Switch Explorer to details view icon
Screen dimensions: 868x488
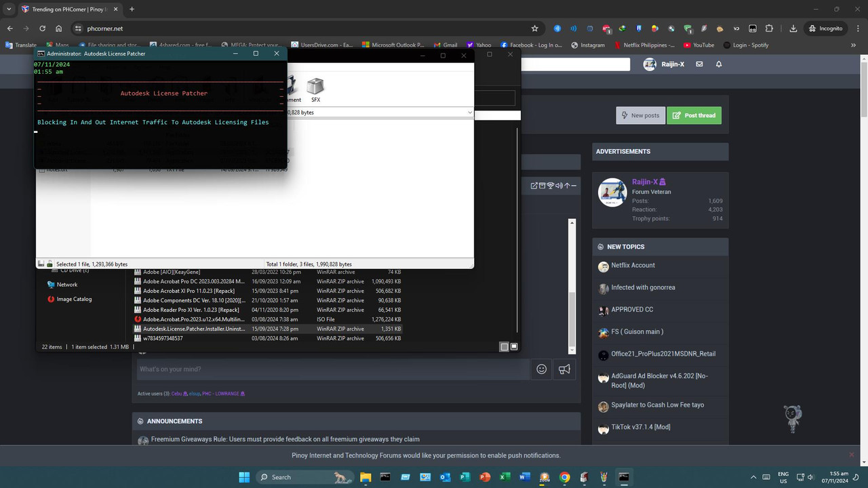(504, 346)
